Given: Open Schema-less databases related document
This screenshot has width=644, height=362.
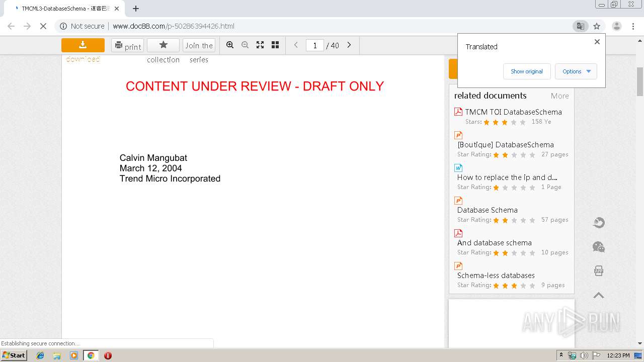Looking at the screenshot, I should tap(496, 275).
